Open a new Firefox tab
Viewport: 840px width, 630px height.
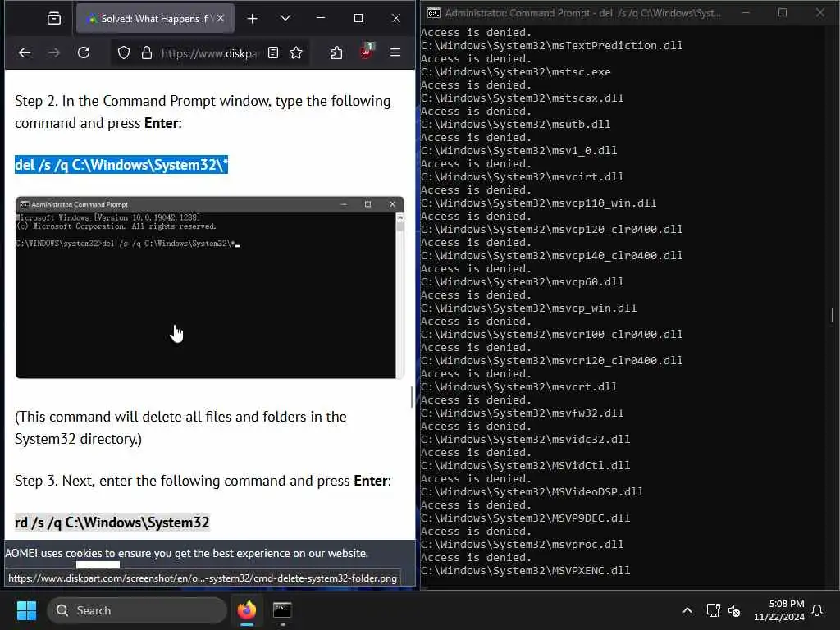tap(253, 19)
